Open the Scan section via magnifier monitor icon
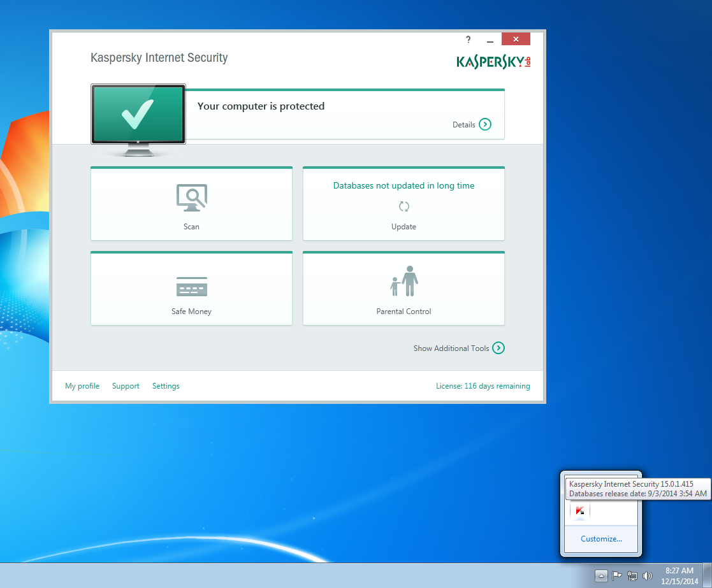This screenshot has height=588, width=712. (192, 198)
